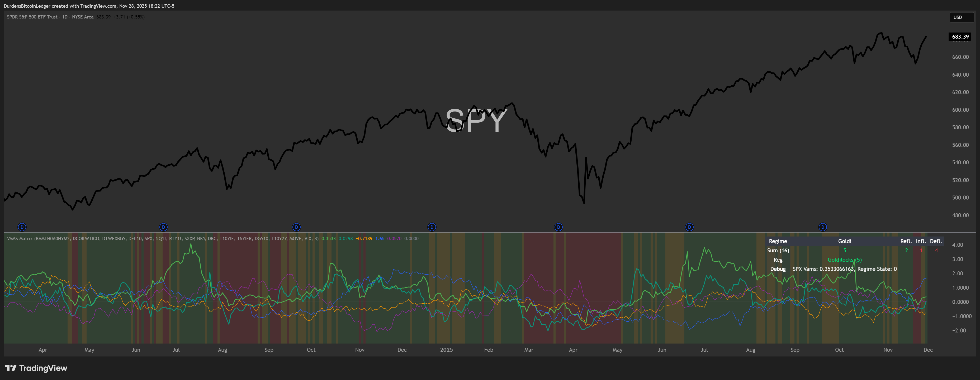
Task: Open the dividend marker above Sep 2024
Action: point(296,227)
